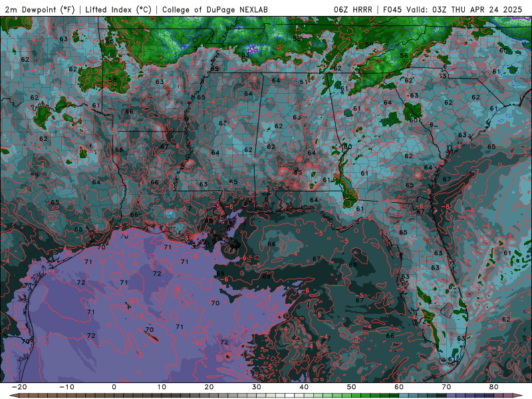Click the "0" color scale label
Screen dimensions: 532x399
click(114, 387)
